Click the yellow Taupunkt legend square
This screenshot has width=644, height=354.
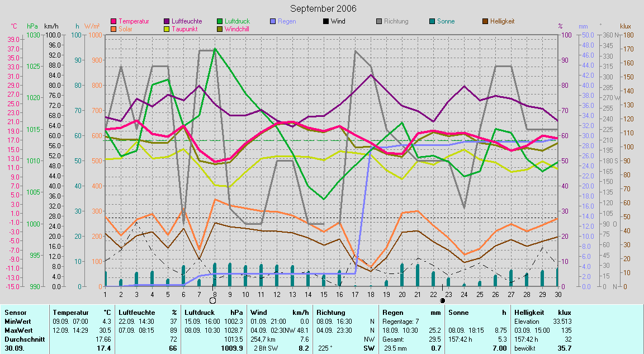167,29
